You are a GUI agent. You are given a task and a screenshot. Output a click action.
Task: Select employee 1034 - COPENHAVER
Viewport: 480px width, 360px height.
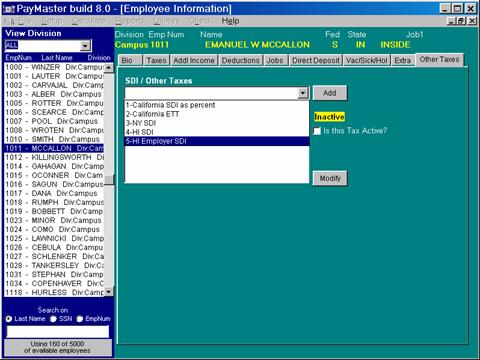[x=54, y=283]
